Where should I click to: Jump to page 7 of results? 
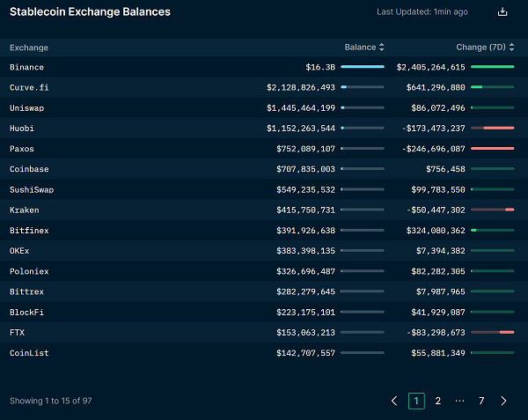pyautogui.click(x=481, y=401)
